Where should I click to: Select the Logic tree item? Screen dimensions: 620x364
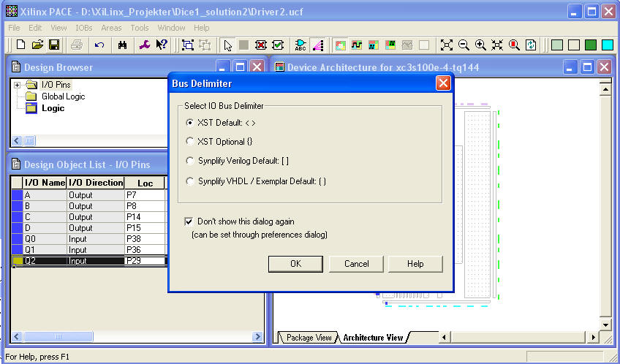(53, 108)
